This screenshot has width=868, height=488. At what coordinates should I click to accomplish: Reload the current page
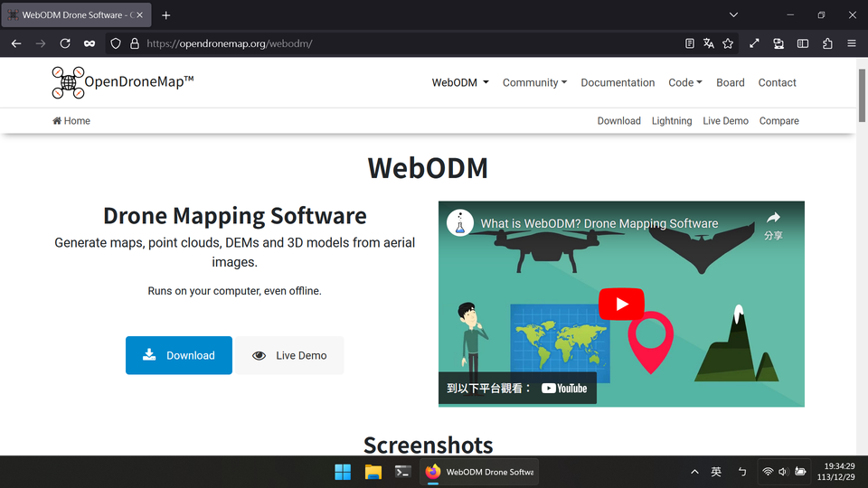65,43
